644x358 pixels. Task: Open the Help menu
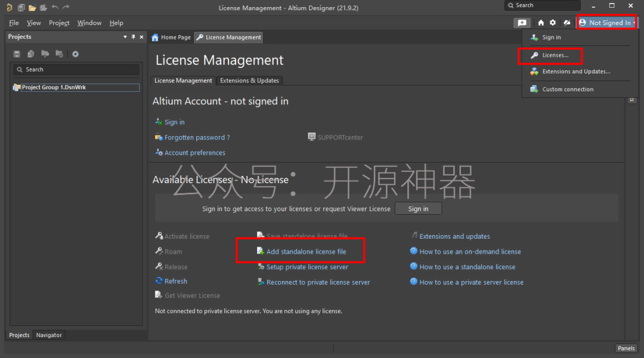[x=116, y=23]
